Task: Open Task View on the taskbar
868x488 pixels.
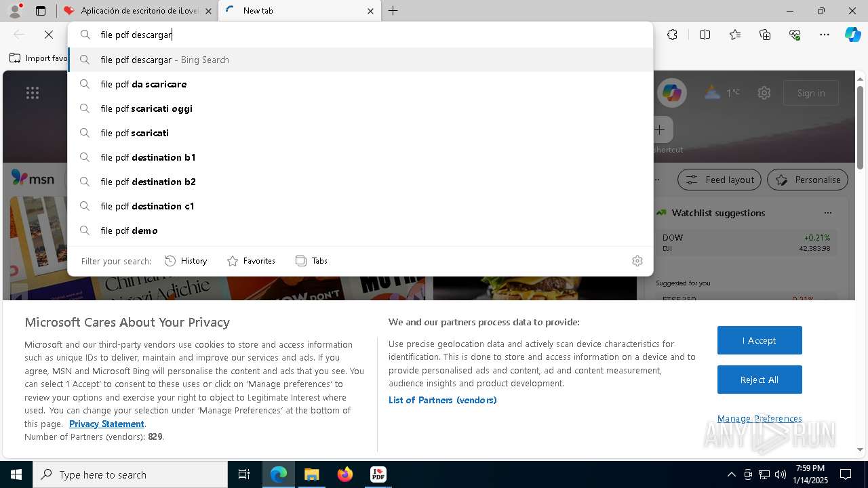Action: [244, 474]
